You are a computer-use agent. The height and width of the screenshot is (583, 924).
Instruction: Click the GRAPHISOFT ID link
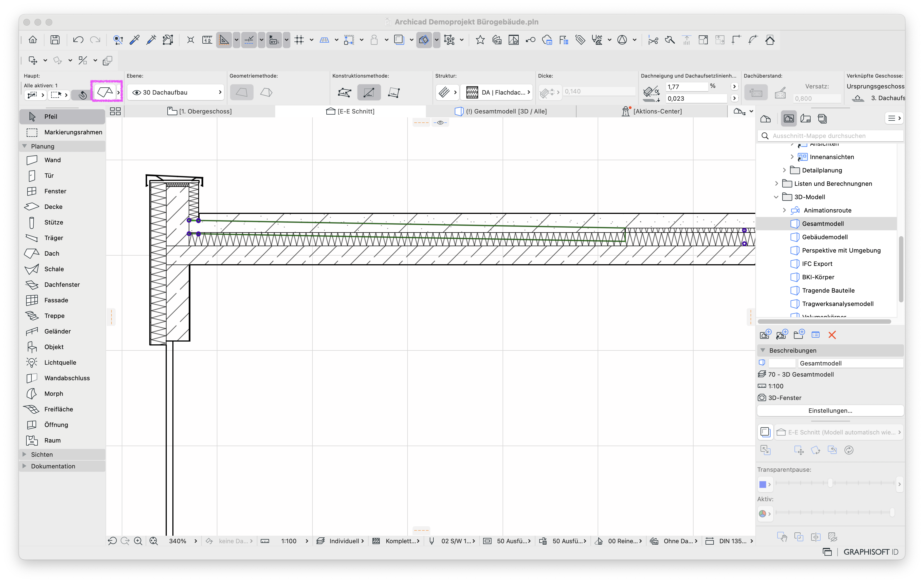tap(871, 552)
